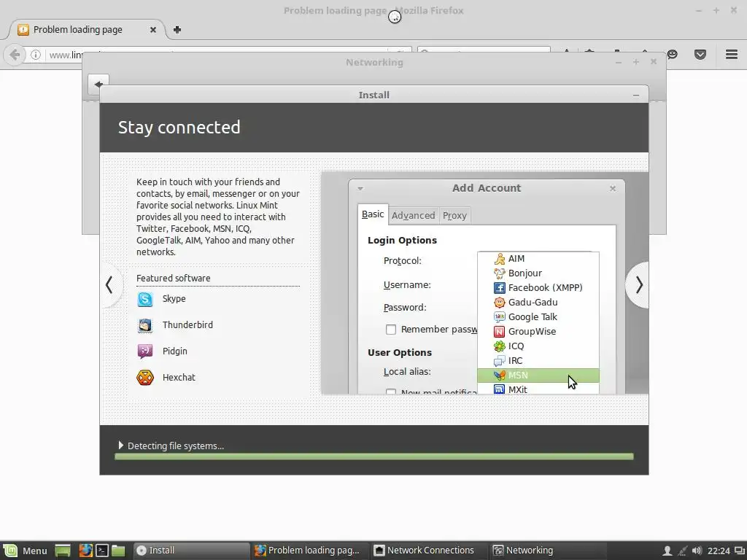Click the Skype label in Featured software
This screenshot has width=747, height=560.
(x=174, y=298)
